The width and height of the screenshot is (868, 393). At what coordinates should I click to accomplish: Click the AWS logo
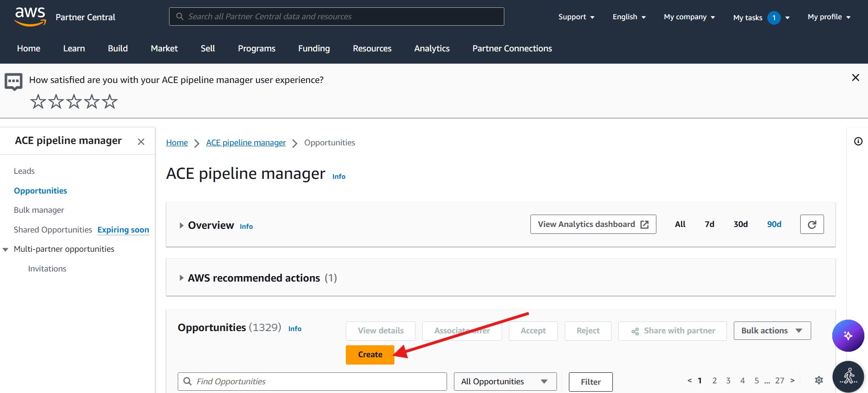click(30, 17)
